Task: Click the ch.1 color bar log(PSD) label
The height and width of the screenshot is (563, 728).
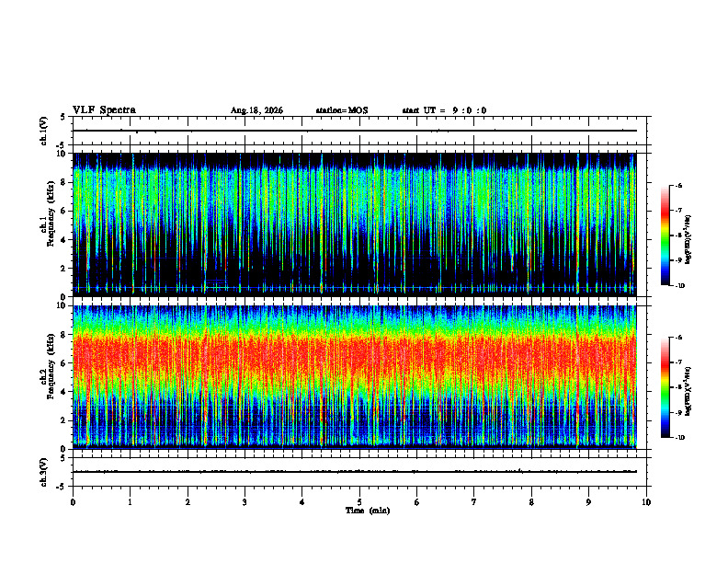Action: [x=688, y=240]
